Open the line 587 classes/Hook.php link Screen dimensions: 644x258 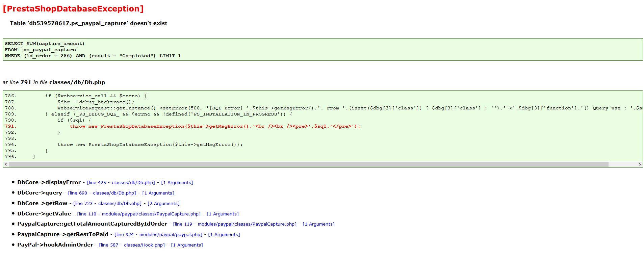coord(132,245)
